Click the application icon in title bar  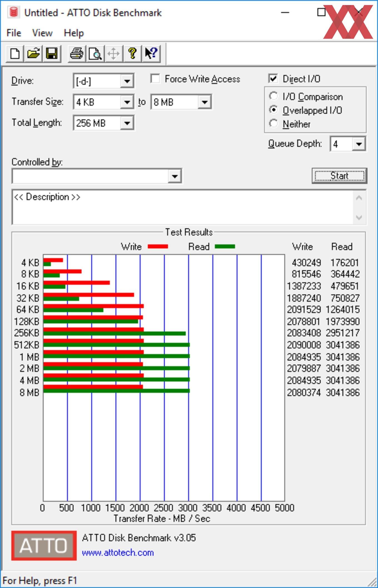[13, 12]
